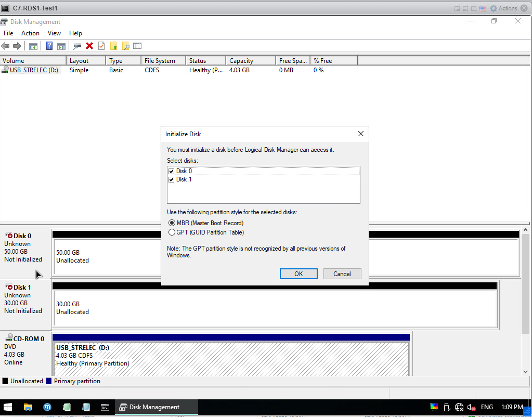The image size is (532, 417).
Task: Sort volumes by the Capacity column header
Action: 250,61
